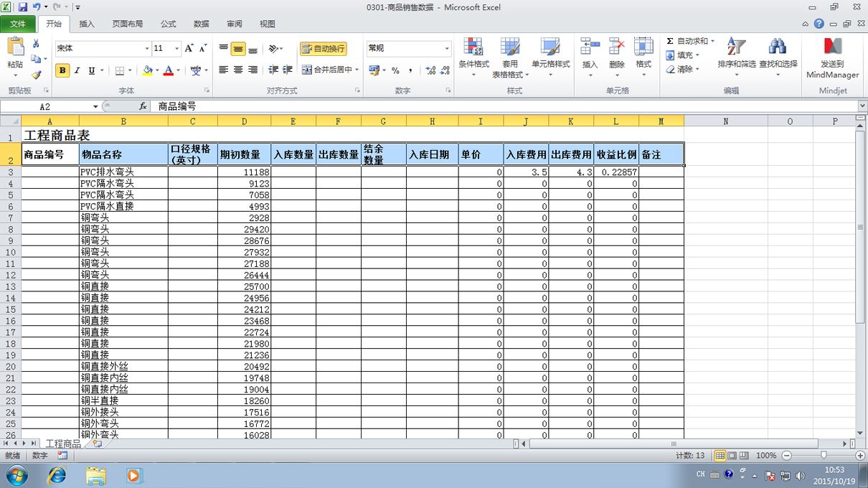The image size is (868, 488).
Task: Click the Insert Function fx icon
Action: pos(143,106)
